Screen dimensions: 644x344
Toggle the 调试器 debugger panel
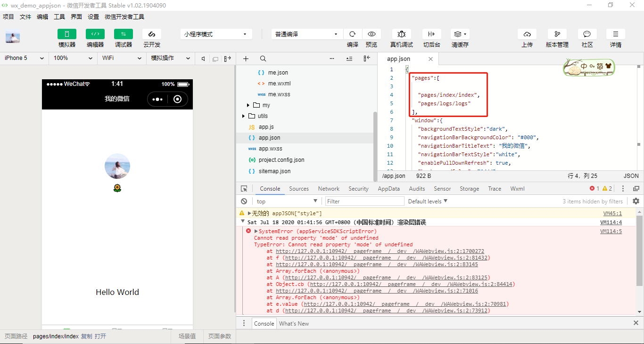click(x=124, y=34)
